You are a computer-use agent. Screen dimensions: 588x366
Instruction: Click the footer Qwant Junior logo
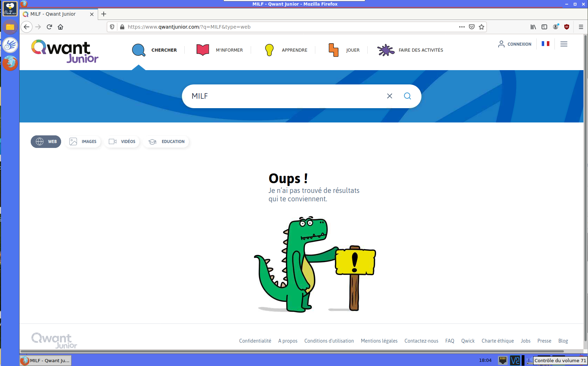[54, 341]
